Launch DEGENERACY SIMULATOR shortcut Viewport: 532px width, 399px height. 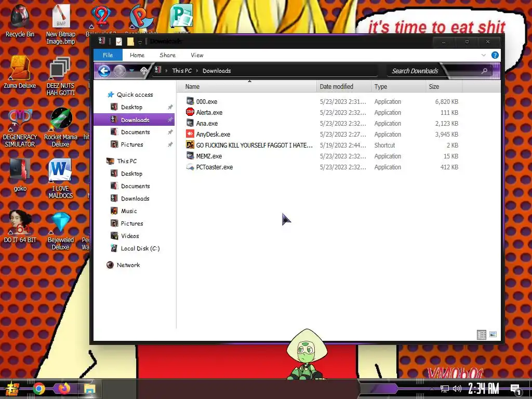[x=20, y=128]
